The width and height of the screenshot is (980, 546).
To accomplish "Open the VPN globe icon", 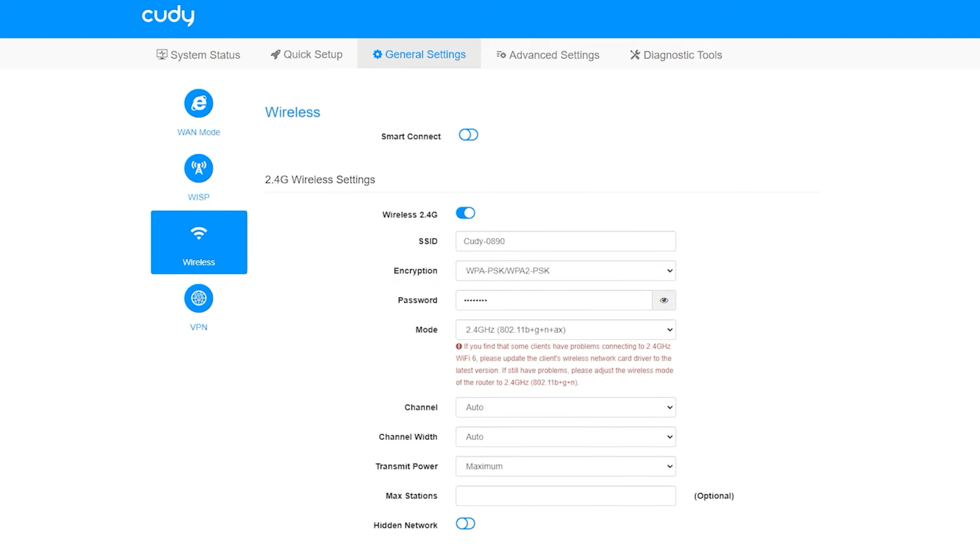I will (199, 298).
